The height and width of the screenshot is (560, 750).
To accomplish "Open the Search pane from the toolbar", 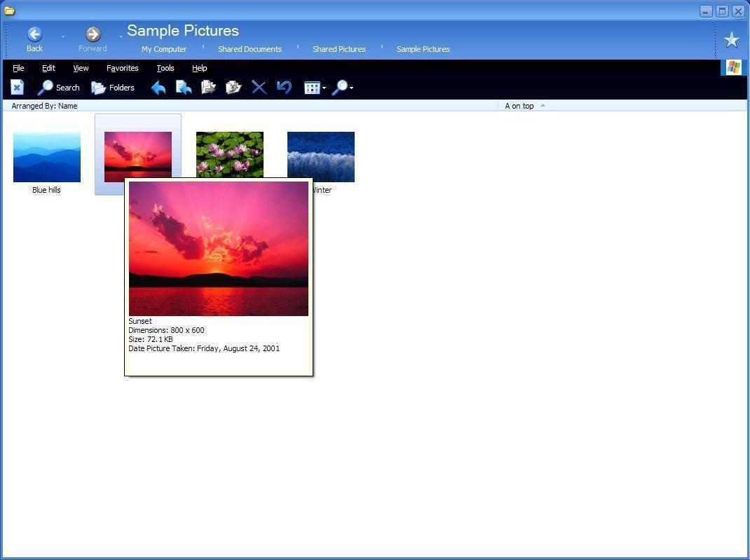I will tap(59, 88).
